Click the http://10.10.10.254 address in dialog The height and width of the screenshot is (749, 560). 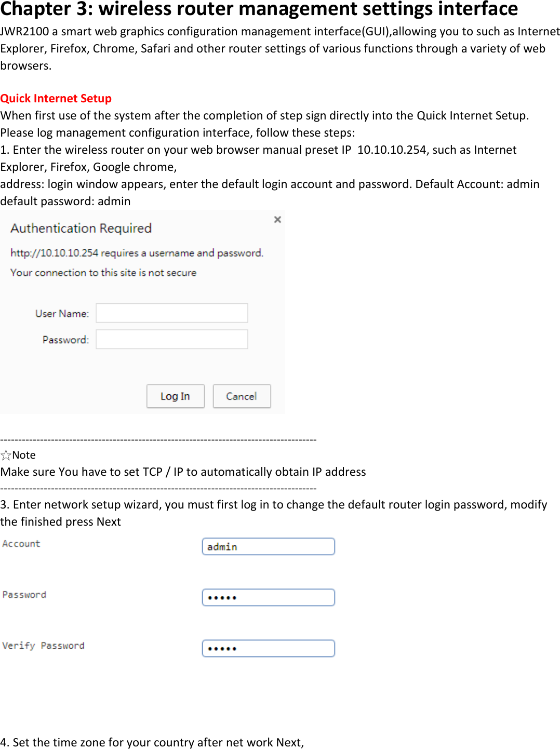tap(55, 253)
